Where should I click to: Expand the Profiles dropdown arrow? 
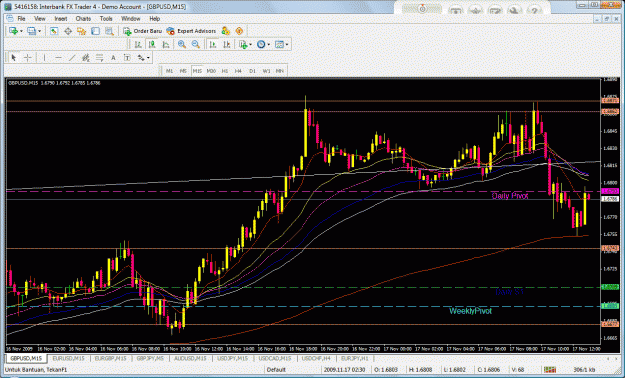click(x=39, y=31)
